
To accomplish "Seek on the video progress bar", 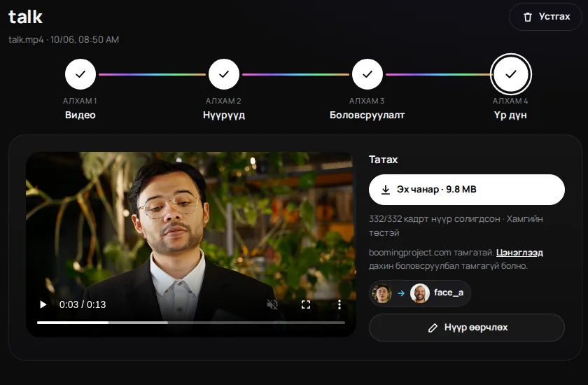I will point(191,323).
